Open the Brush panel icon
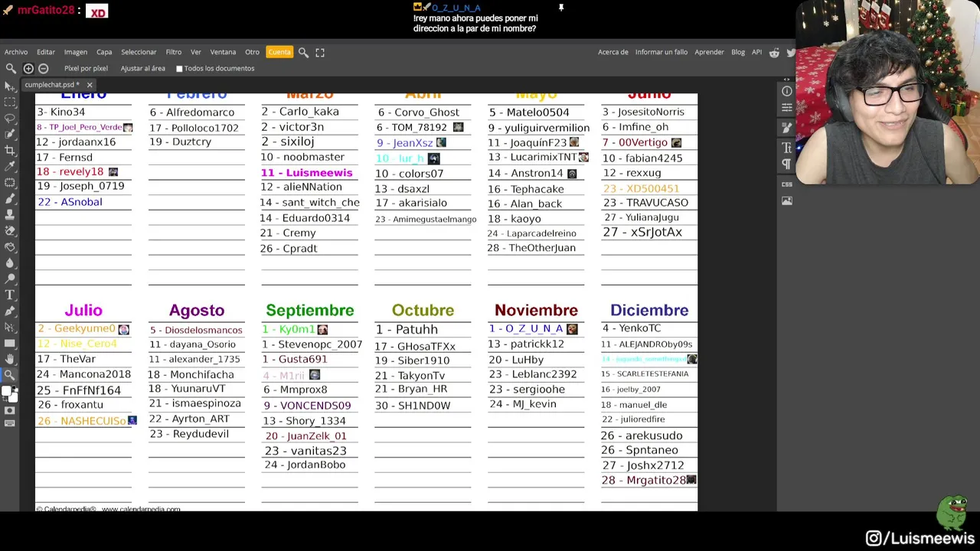The image size is (980, 551). click(787, 128)
